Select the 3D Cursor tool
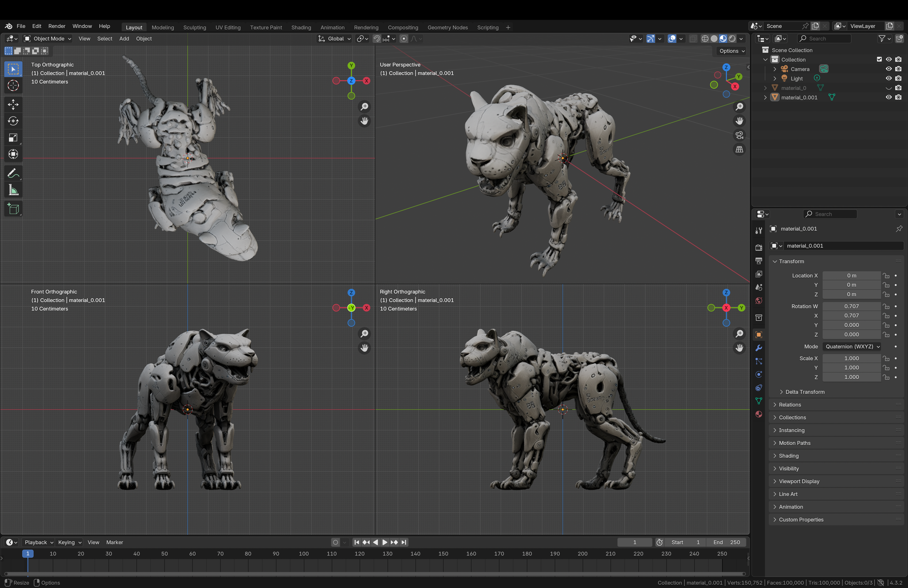The height and width of the screenshot is (588, 908). pos(13,85)
